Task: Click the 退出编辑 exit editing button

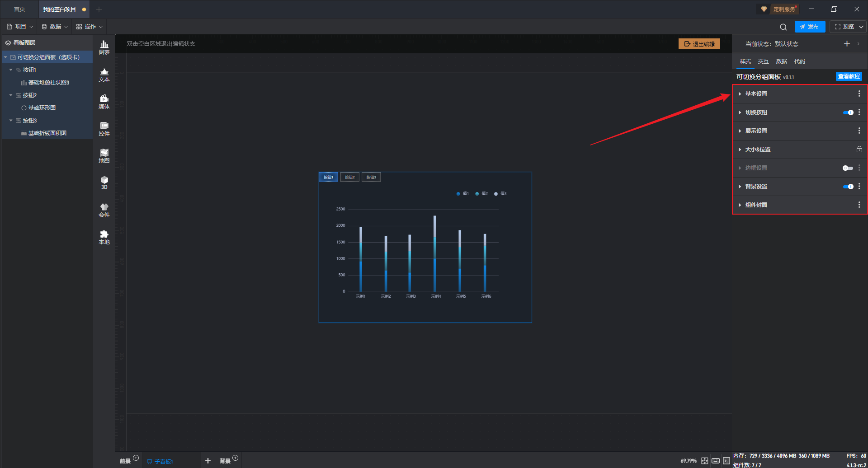Action: 699,44
